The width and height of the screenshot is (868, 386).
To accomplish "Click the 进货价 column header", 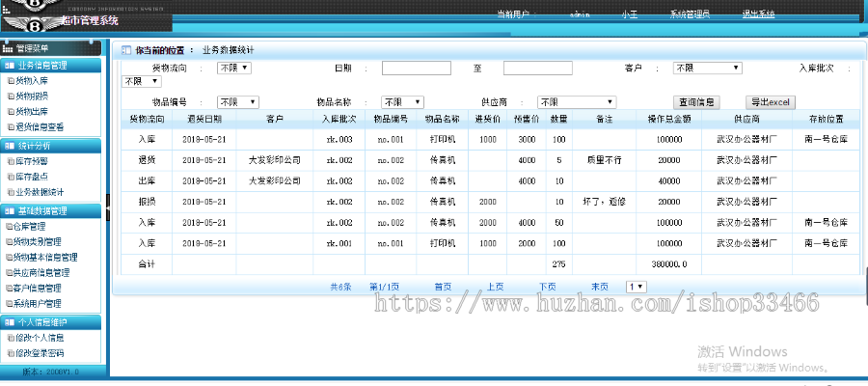I will tap(488, 119).
